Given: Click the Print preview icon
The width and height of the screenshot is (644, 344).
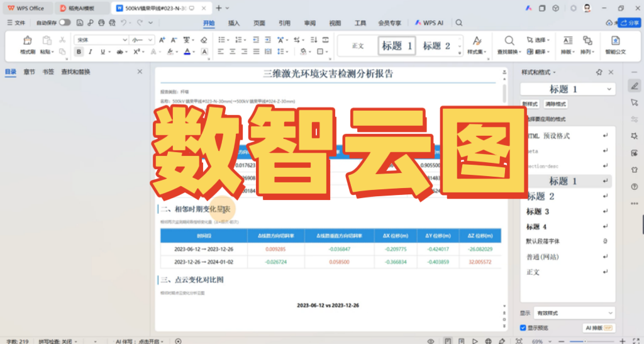Looking at the screenshot, I should pos(112,23).
